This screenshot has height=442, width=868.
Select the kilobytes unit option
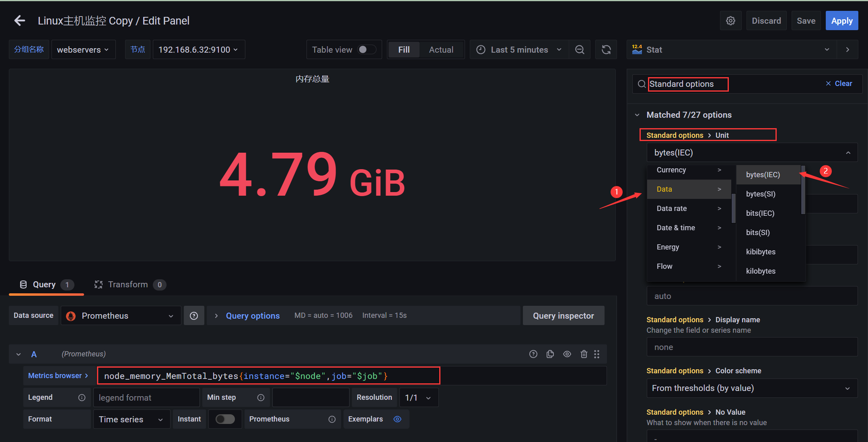coord(768,271)
